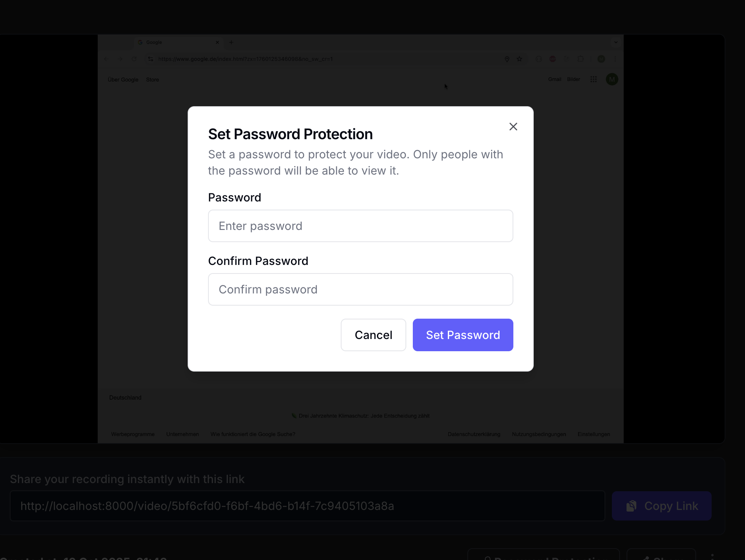Copy the recording link with Copy Link
Image resolution: width=745 pixels, height=560 pixels.
[x=661, y=506]
